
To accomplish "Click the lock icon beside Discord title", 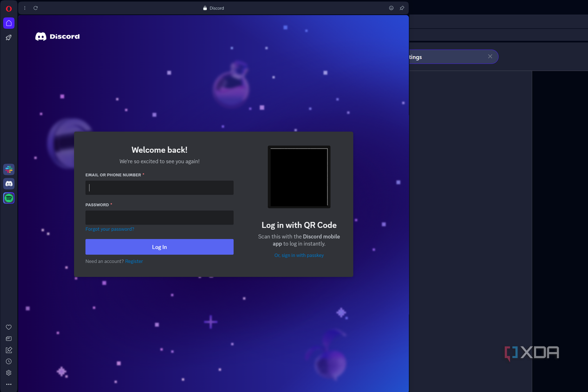I will click(x=205, y=8).
